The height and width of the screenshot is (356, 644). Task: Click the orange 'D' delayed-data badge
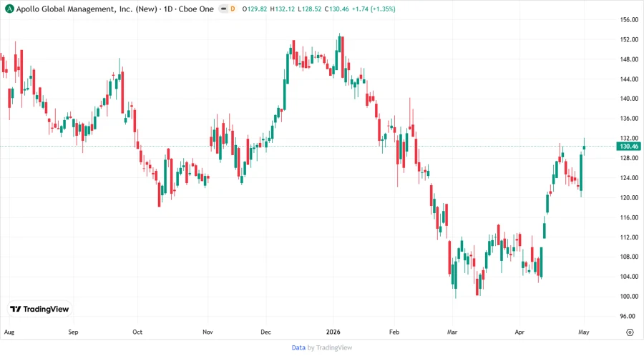coord(233,9)
